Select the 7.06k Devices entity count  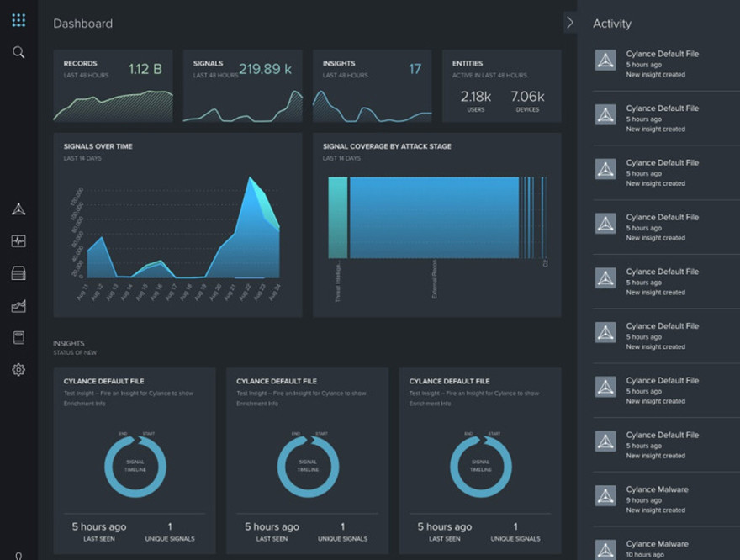coord(527,101)
